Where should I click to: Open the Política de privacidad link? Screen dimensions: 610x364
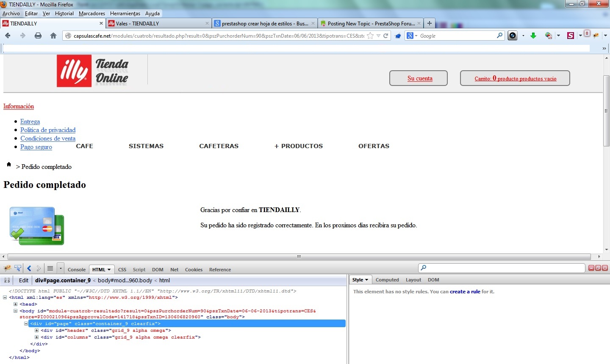pos(48,130)
